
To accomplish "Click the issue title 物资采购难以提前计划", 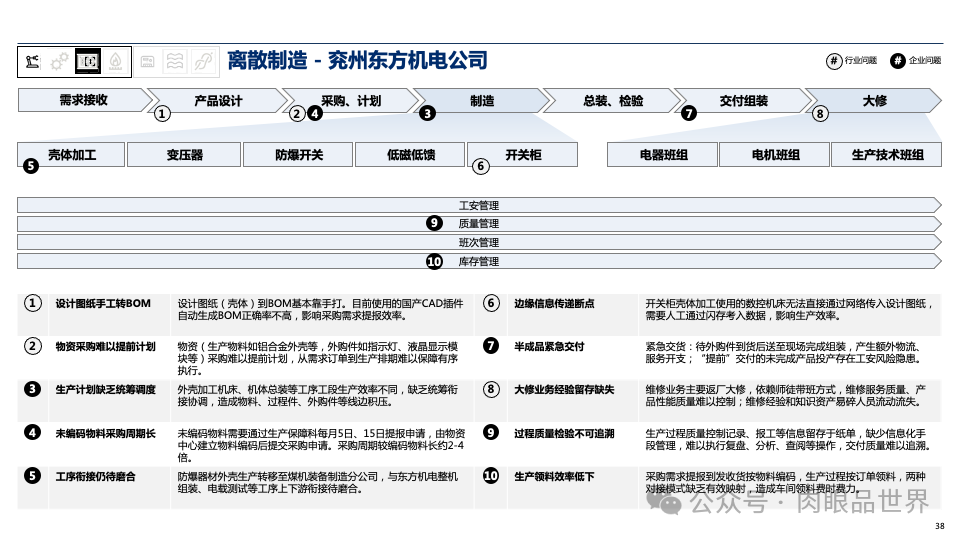I will [x=105, y=346].
